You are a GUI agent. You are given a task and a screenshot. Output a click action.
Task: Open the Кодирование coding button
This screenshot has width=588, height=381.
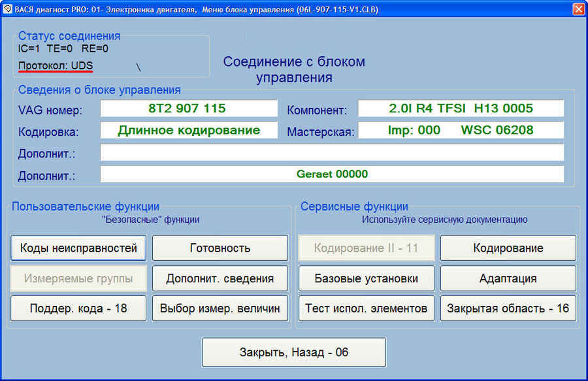508,248
